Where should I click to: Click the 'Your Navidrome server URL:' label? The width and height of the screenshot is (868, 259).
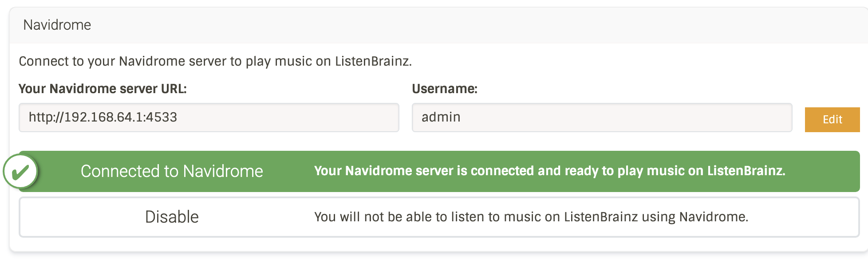103,89
